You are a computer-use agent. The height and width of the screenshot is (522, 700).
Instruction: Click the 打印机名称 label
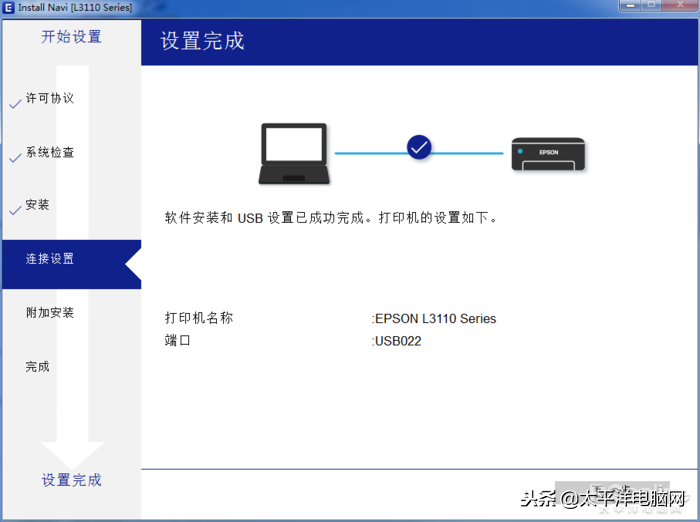(199, 318)
